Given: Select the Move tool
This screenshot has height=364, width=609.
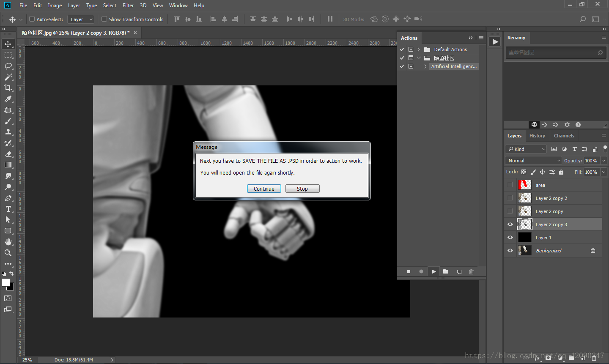Looking at the screenshot, I should 8,44.
